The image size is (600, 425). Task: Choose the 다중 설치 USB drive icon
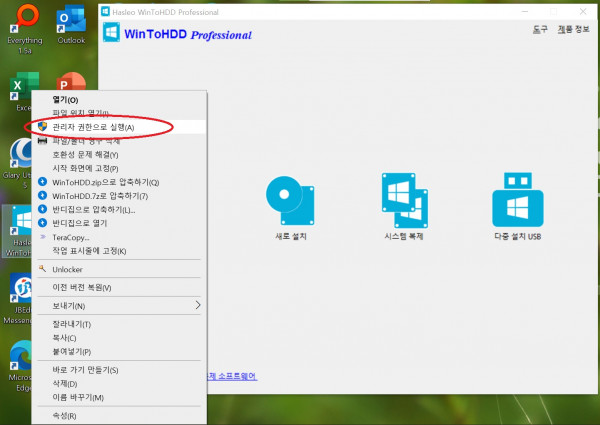tap(518, 199)
